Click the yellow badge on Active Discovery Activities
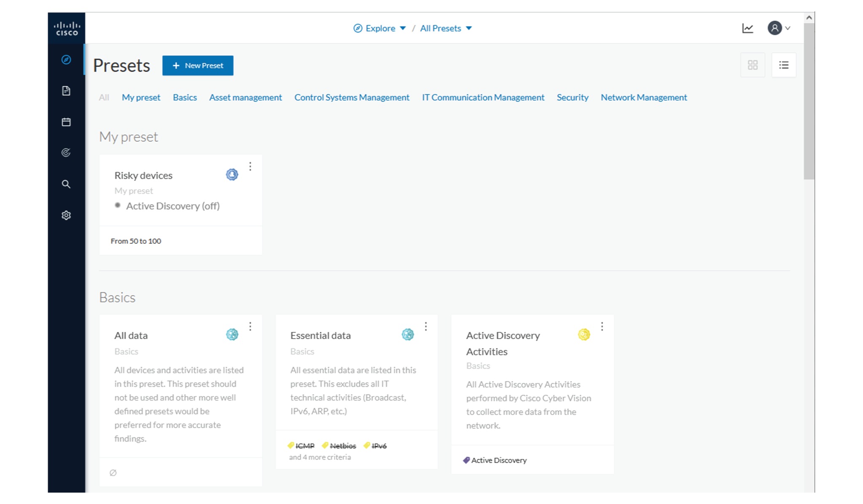This screenshot has width=863, height=504. click(x=584, y=334)
